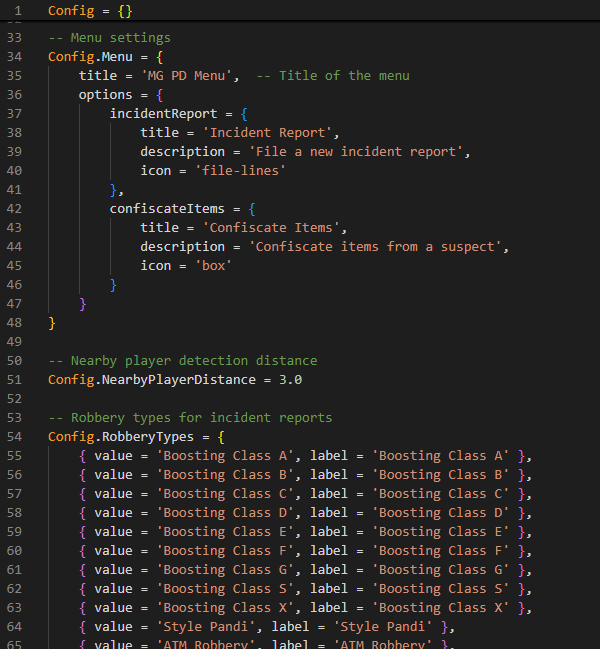Click the blue closing brace on line 46

point(113,285)
